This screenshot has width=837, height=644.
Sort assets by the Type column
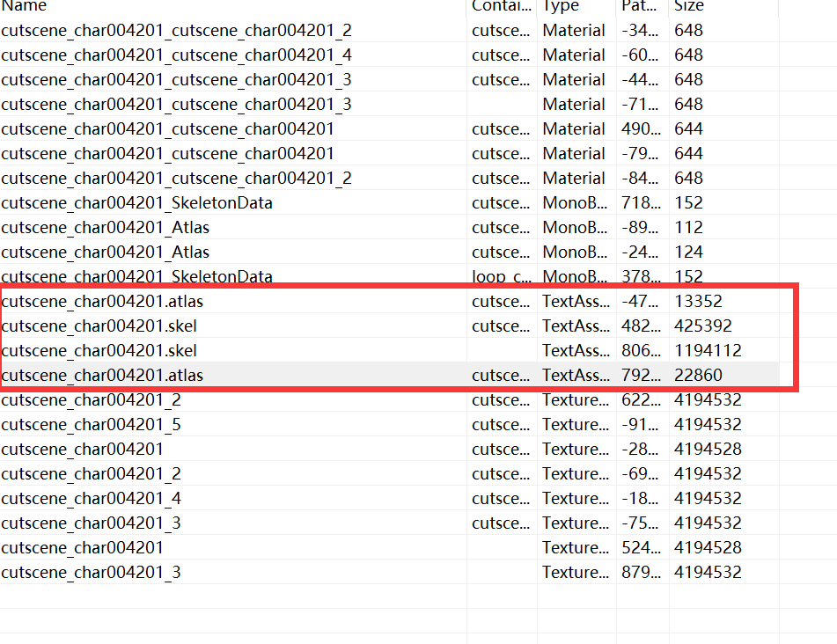coord(561,6)
